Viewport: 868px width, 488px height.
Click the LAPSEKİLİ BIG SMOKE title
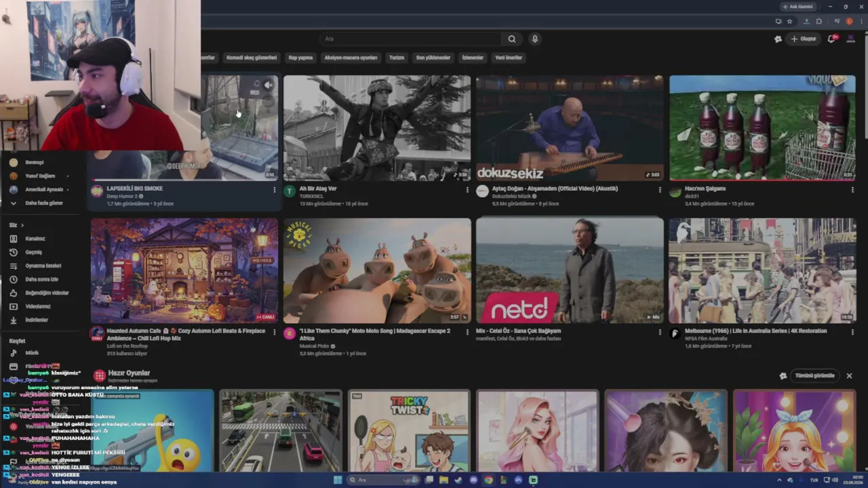pyautogui.click(x=134, y=188)
